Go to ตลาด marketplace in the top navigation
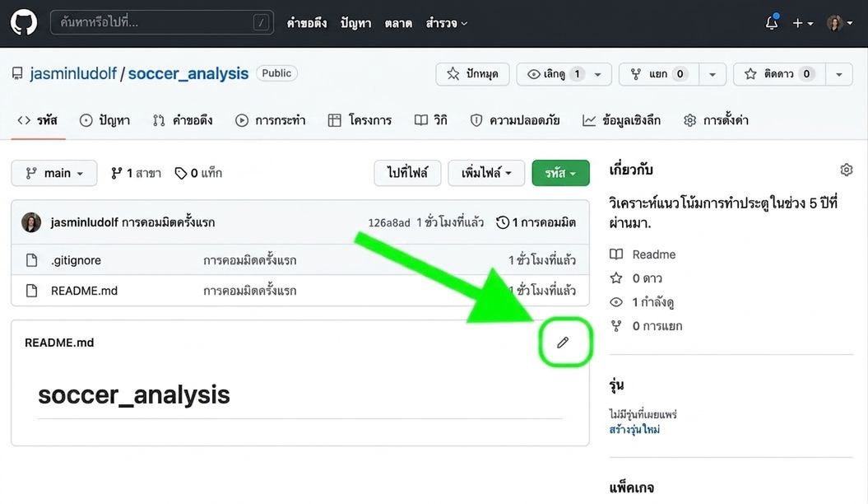Viewport: 868px width, 504px height. click(398, 23)
